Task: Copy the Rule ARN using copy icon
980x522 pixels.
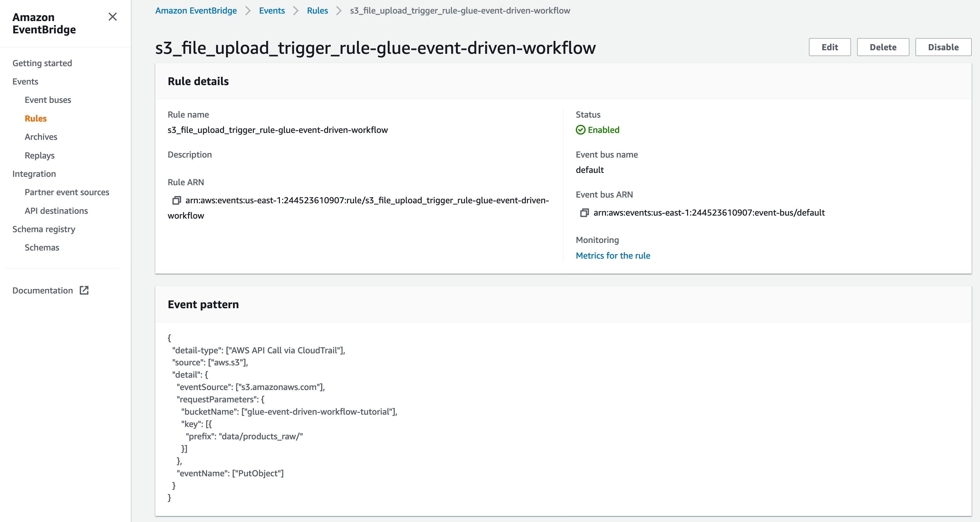Action: click(176, 200)
